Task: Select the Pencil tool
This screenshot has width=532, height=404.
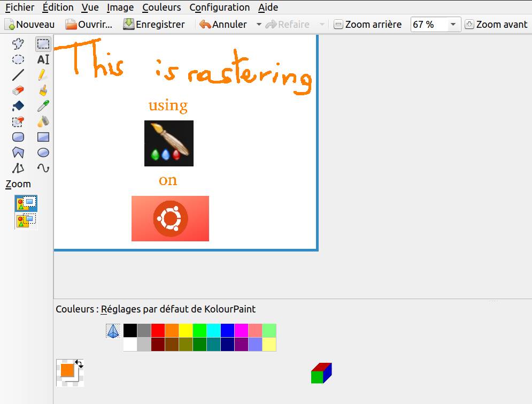Action: (43, 75)
